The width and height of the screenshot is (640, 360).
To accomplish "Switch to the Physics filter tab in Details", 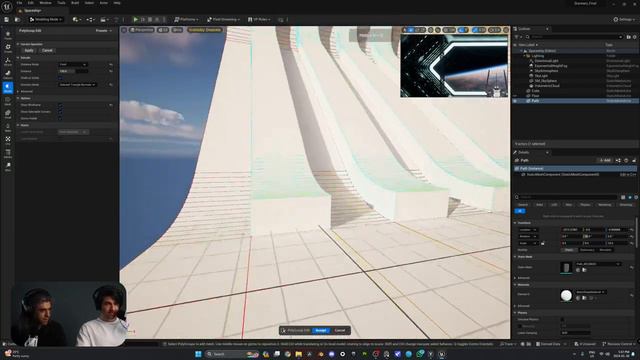I will pos(585,204).
